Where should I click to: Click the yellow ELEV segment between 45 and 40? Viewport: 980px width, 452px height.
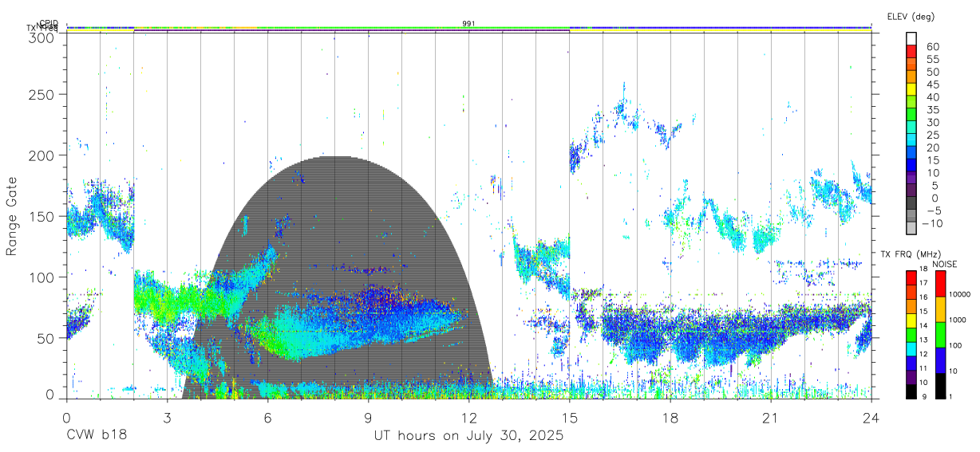913,90
